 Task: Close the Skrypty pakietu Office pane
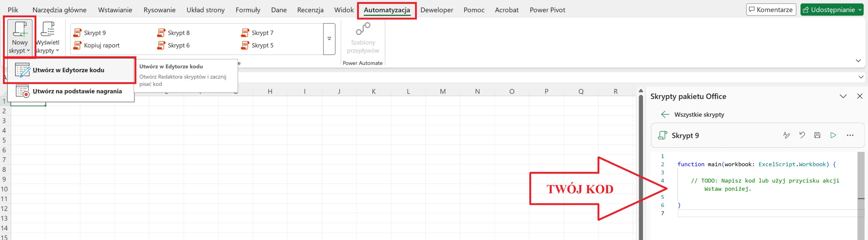tap(860, 96)
